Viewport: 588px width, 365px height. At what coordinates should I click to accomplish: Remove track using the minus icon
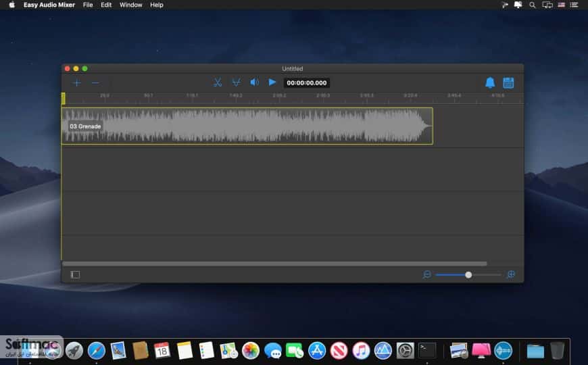(x=95, y=83)
